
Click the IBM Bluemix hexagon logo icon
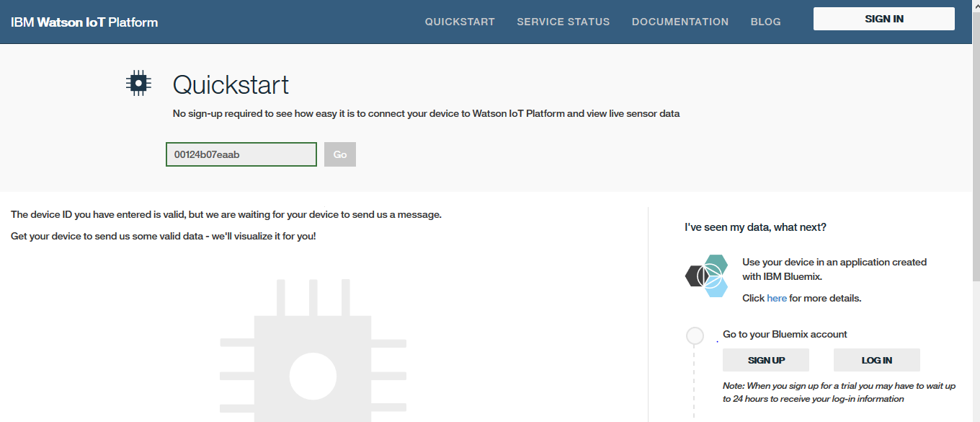click(706, 276)
